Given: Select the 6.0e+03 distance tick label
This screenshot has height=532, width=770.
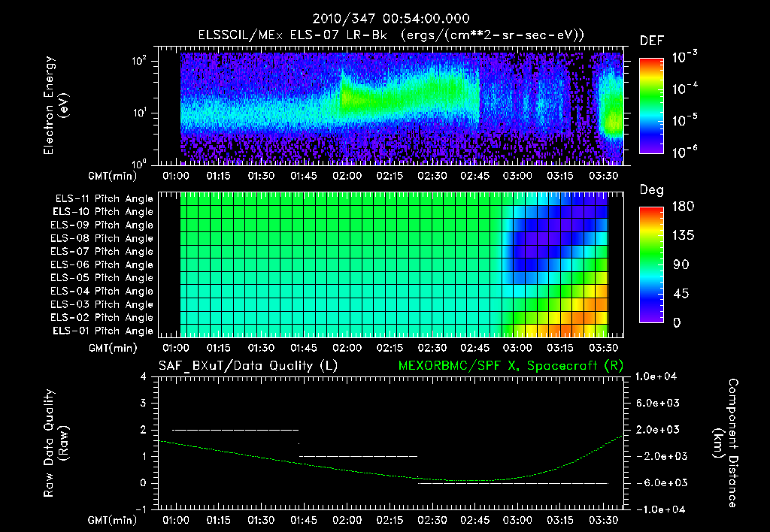Looking at the screenshot, I should pyautogui.click(x=657, y=404).
